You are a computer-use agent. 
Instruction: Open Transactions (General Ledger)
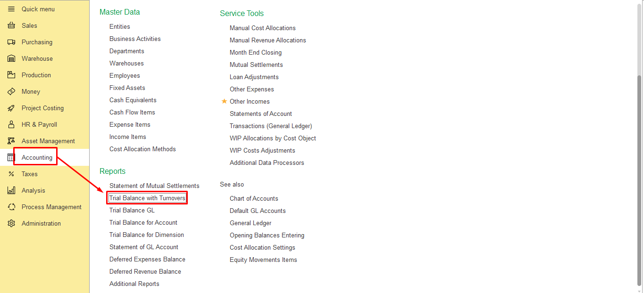coord(270,126)
